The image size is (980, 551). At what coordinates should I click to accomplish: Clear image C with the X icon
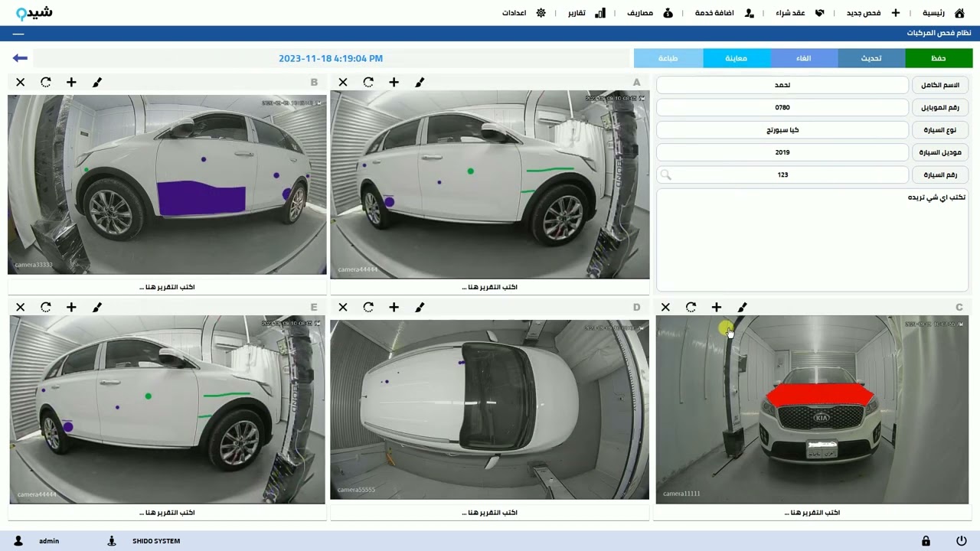pos(665,307)
